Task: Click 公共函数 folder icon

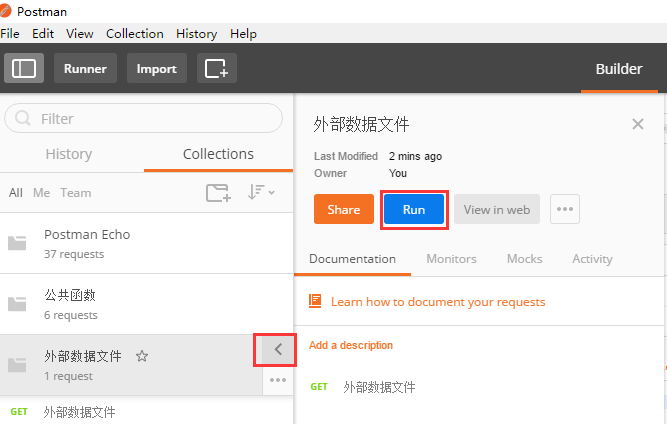Action: [x=17, y=304]
